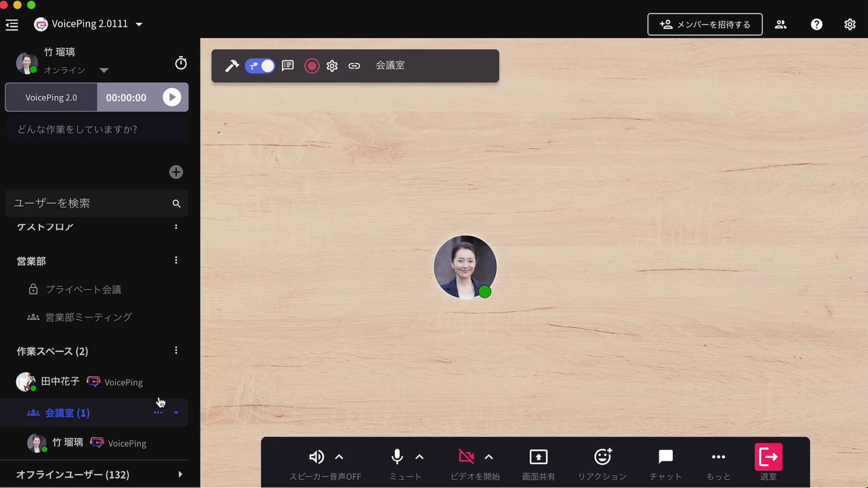Expand video options chevron
Viewport: 868px width, 488px height.
point(489,457)
